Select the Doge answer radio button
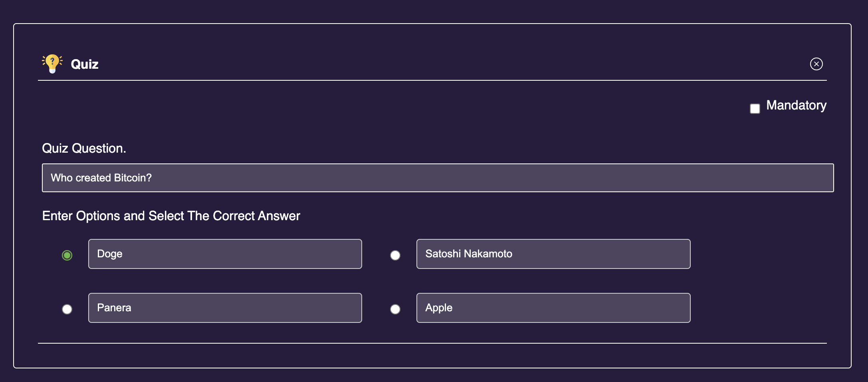This screenshot has height=382, width=868. click(67, 255)
